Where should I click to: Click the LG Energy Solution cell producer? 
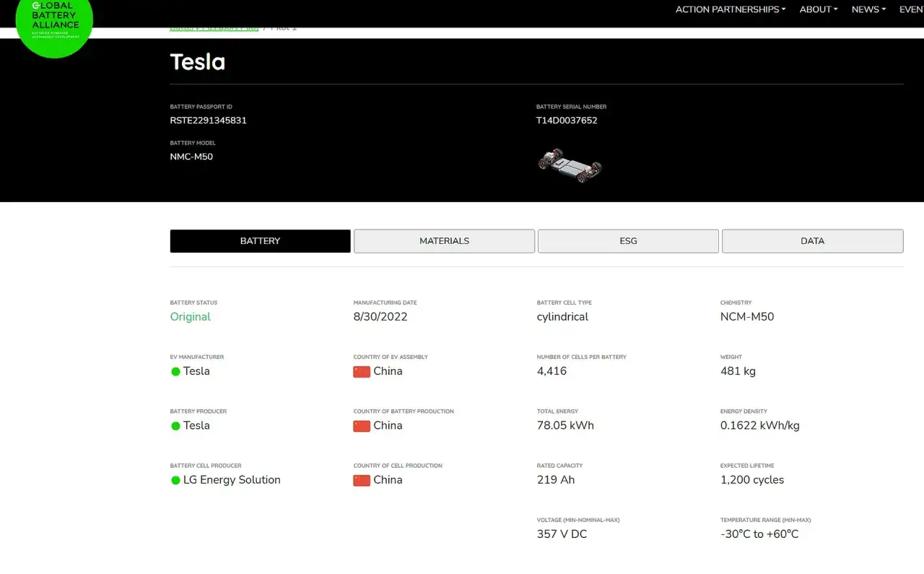232,480
